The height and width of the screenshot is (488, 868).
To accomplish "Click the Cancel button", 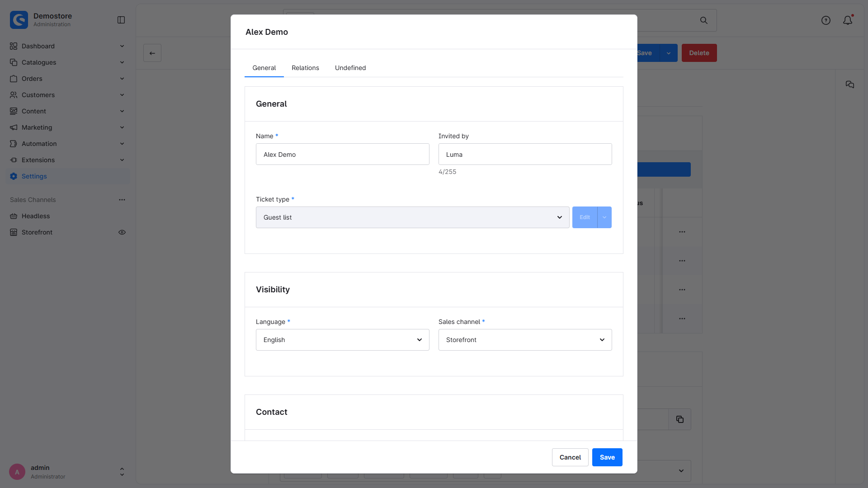I will [570, 457].
